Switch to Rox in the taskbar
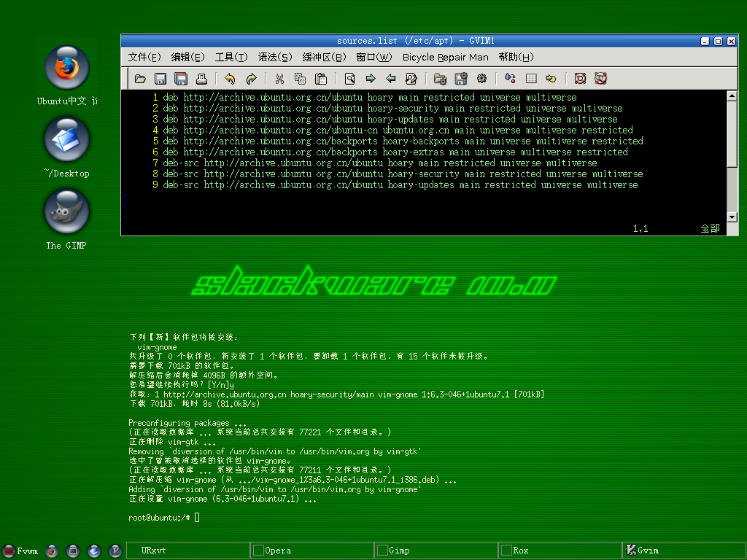 (x=560, y=551)
